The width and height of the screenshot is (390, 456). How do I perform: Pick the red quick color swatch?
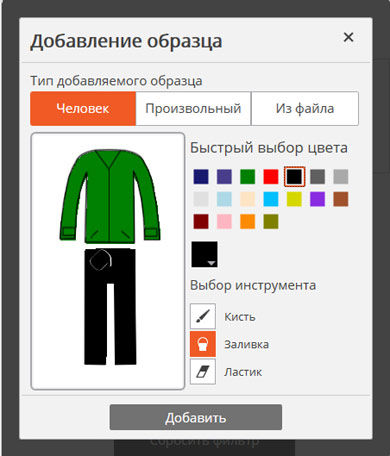point(271,177)
